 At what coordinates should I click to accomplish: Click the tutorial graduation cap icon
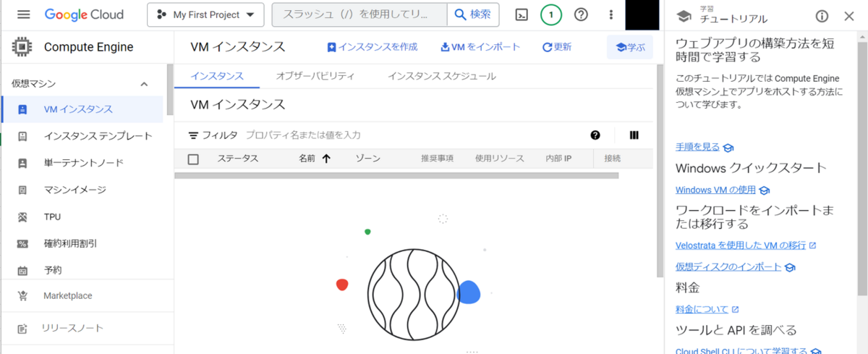point(684,16)
